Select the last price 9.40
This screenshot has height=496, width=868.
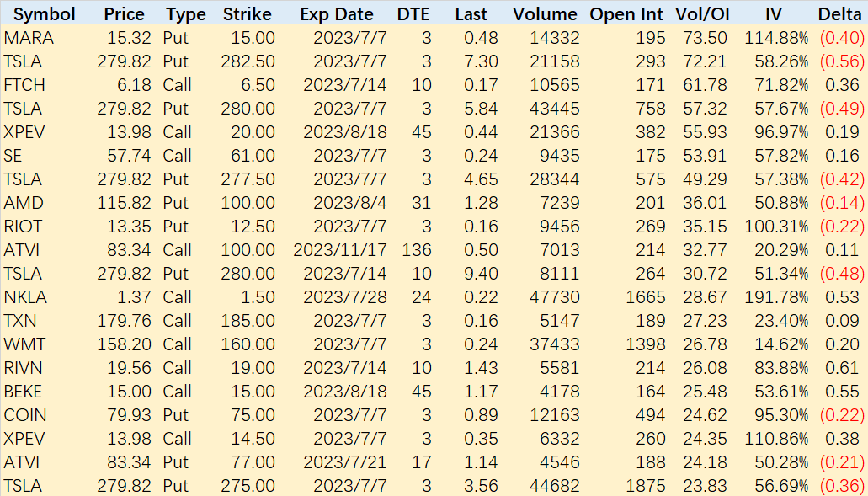[x=481, y=274]
